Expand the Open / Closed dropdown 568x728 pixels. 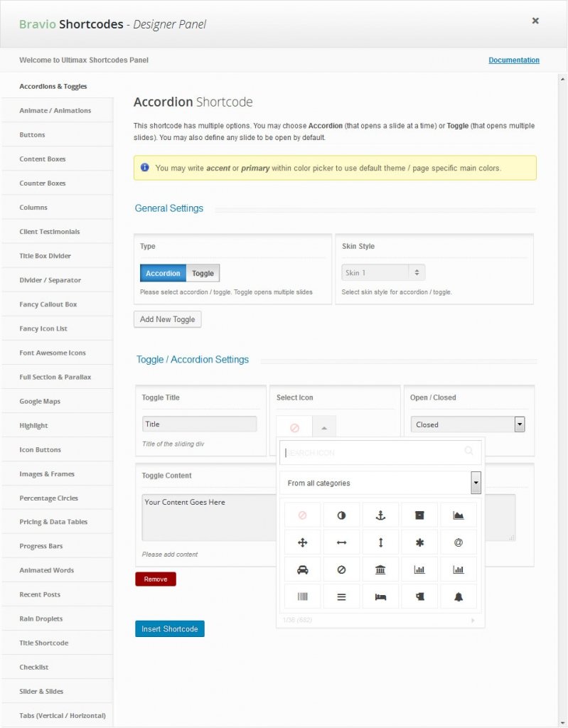467,424
